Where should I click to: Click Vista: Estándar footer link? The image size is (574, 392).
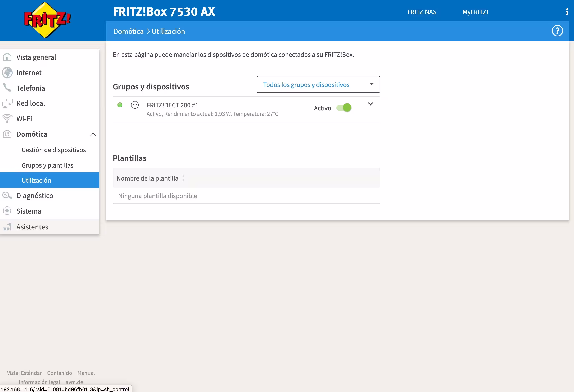point(24,373)
